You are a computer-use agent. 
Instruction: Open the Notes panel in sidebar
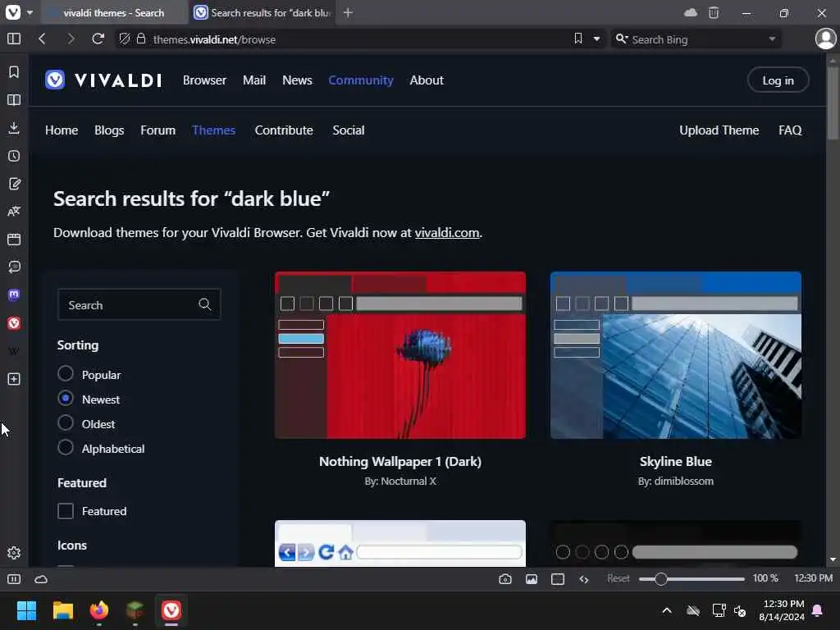pos(14,184)
